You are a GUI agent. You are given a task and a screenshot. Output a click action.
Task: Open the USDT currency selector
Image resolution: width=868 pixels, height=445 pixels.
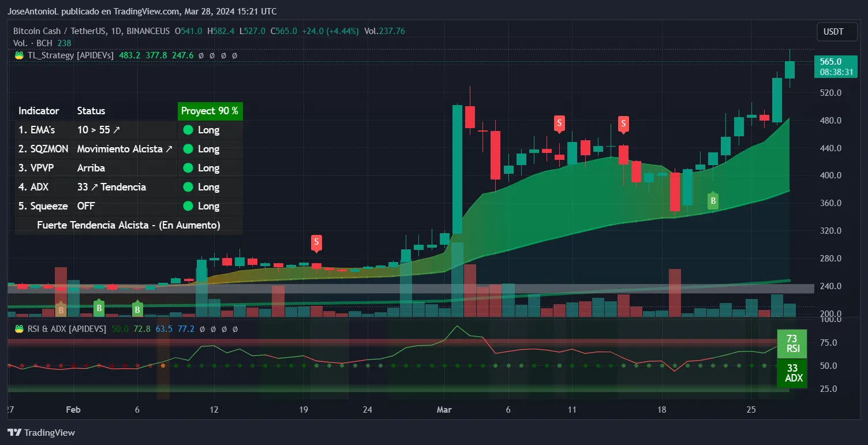[x=834, y=32]
